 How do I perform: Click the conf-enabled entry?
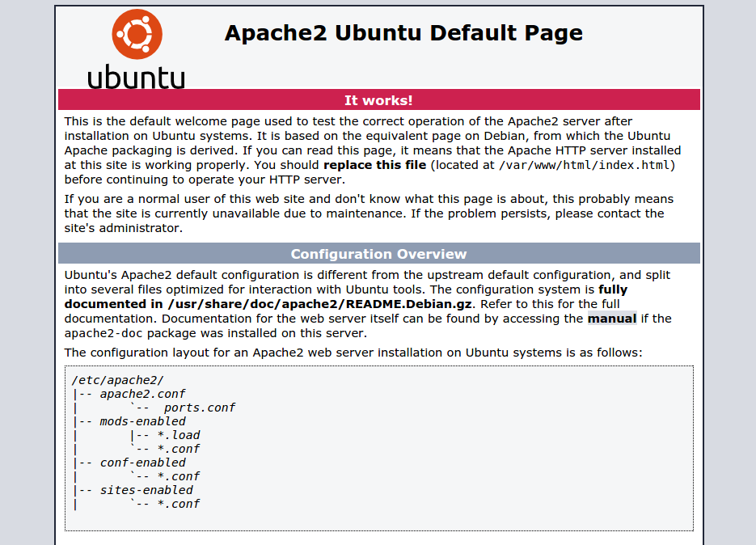click(146, 462)
